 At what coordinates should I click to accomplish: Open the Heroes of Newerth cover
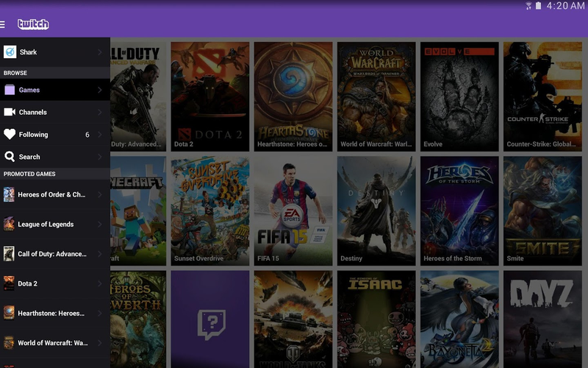click(138, 319)
